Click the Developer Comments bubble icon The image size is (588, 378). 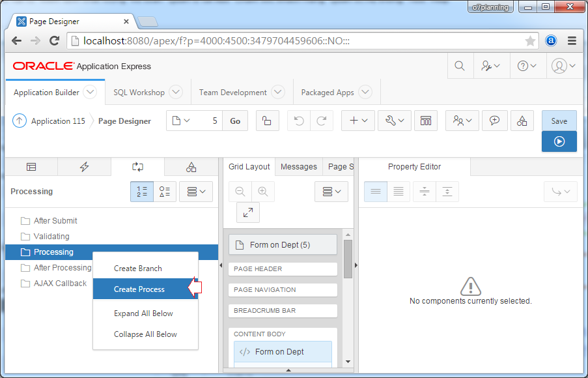tap(495, 121)
